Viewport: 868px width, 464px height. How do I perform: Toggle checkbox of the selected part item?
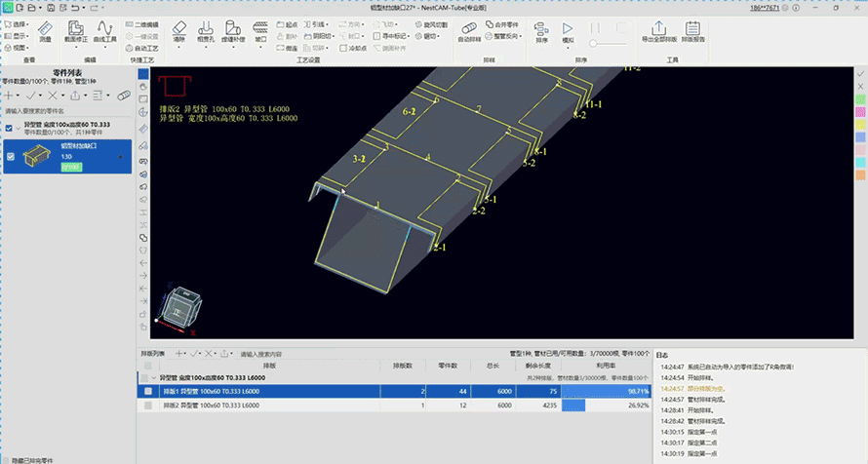point(11,157)
